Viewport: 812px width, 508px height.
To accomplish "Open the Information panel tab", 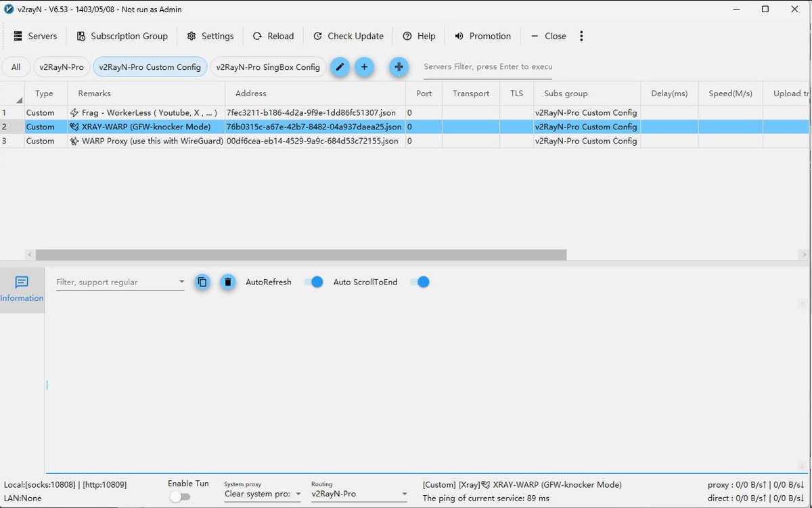I will (x=22, y=289).
